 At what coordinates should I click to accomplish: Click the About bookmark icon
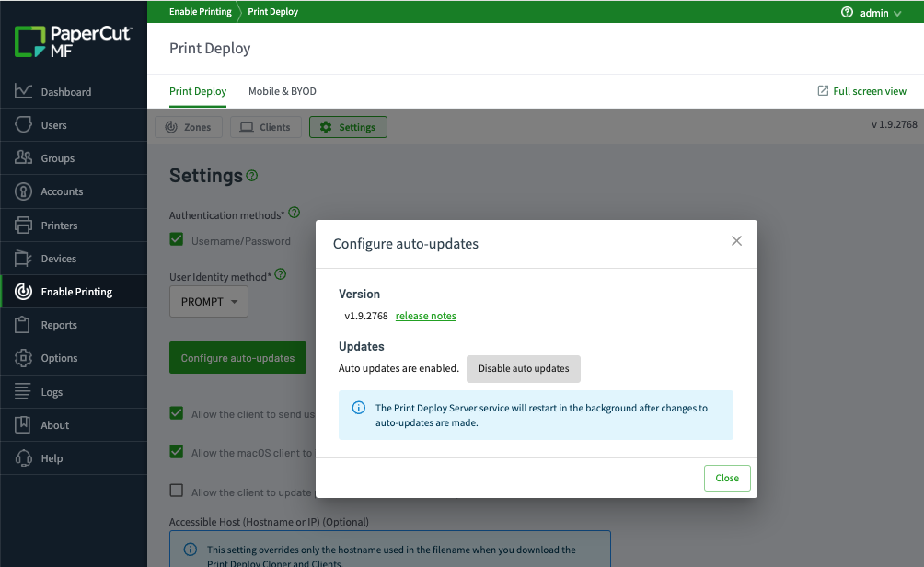point(23,424)
